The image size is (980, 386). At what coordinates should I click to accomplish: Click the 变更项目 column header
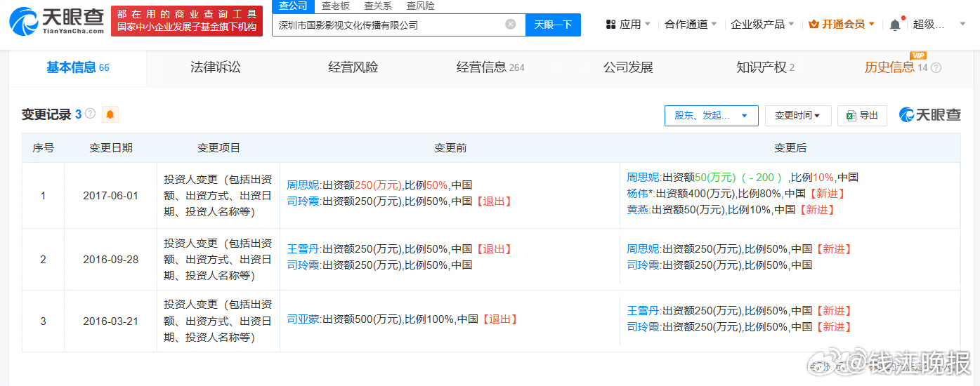[218, 148]
